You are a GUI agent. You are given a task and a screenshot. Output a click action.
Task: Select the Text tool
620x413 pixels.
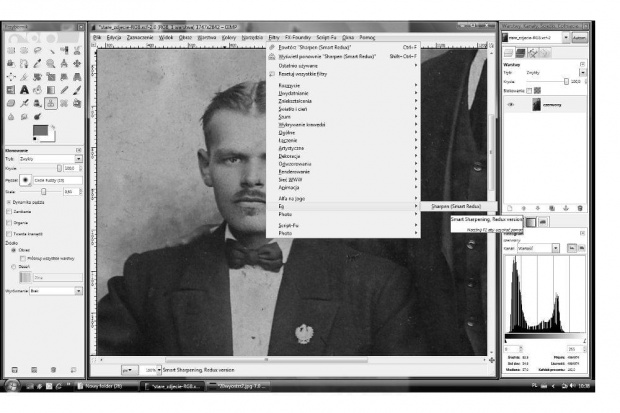pyautogui.click(x=24, y=90)
